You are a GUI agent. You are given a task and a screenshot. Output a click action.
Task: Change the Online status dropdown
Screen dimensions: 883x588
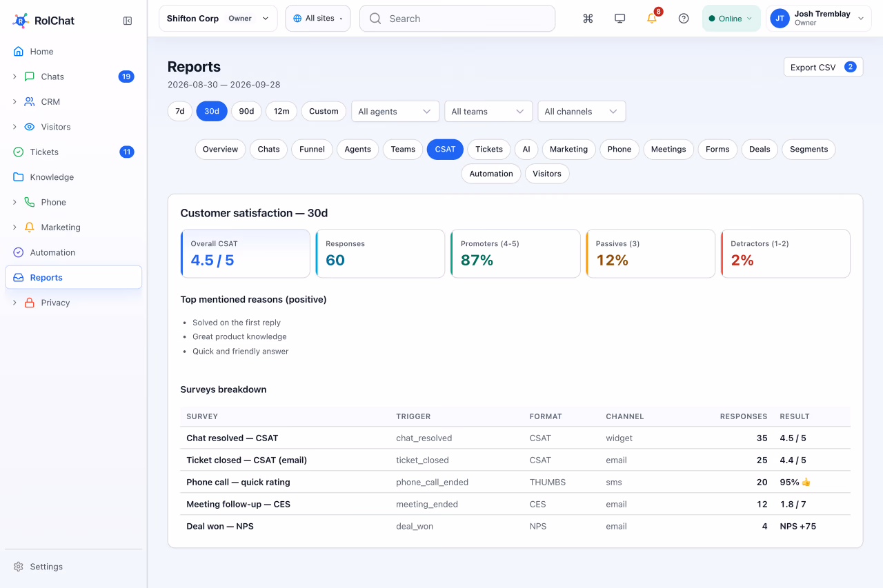click(x=731, y=19)
